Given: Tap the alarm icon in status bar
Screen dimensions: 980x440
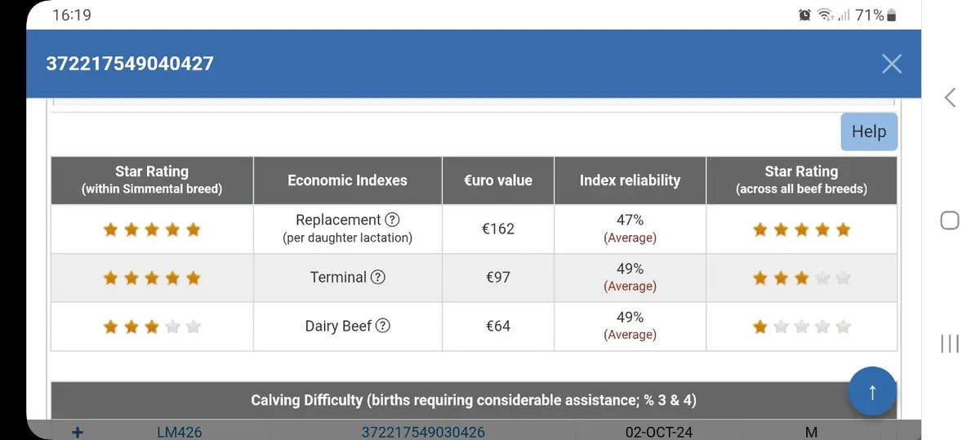Looking at the screenshot, I should pos(805,16).
